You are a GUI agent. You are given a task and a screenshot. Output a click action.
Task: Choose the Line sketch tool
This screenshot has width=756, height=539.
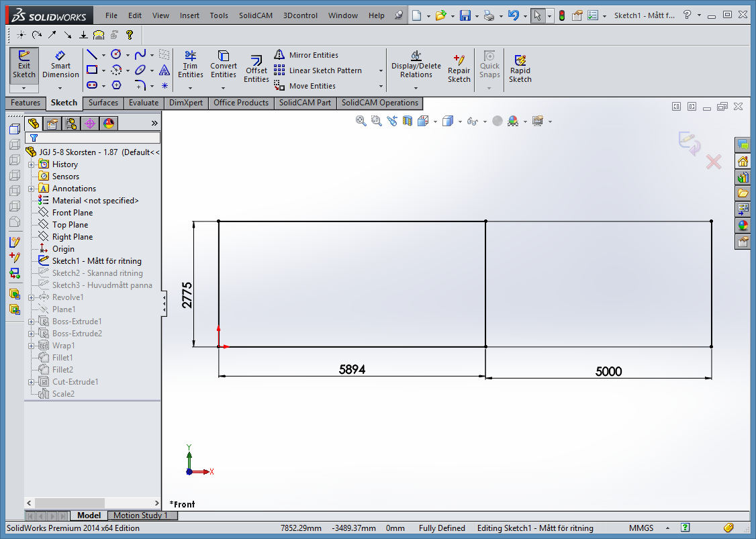[92, 55]
